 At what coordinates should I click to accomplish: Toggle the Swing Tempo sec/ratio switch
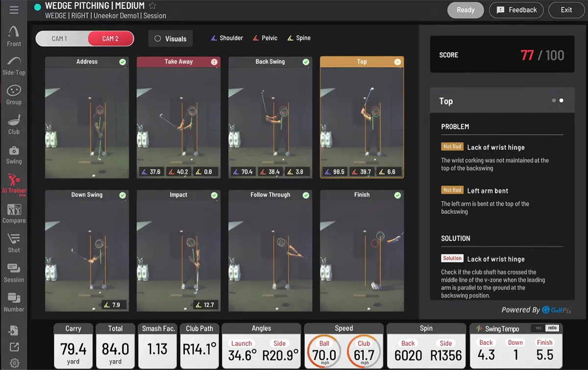(x=545, y=328)
